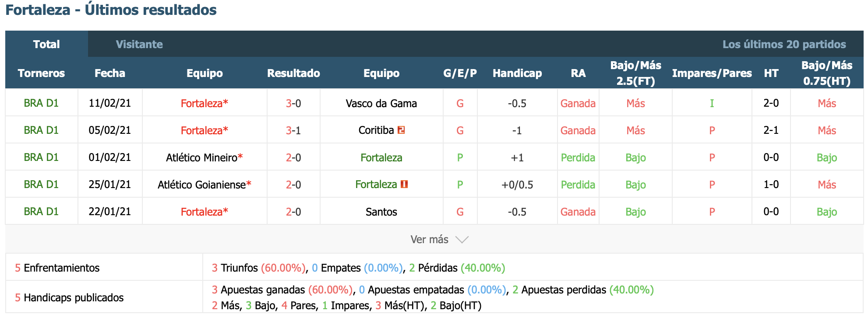
Task: Click BRA D1 tournament for 11/02/21 match
Action: [41, 103]
